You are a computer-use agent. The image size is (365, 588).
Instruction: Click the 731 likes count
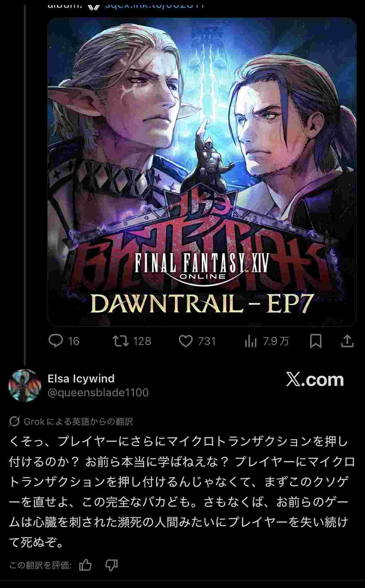(207, 341)
